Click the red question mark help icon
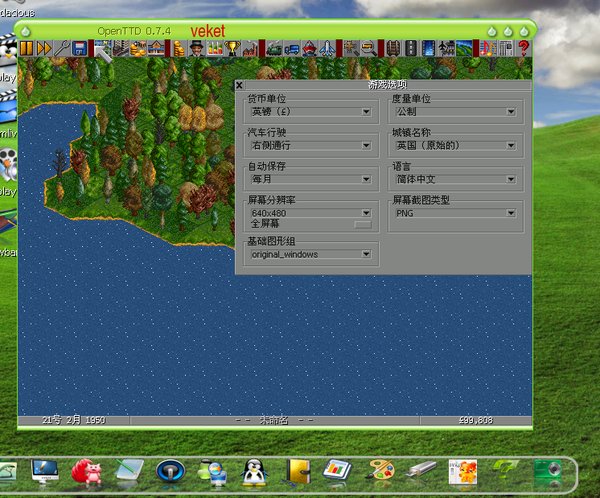Image resolution: width=600 pixels, height=498 pixels. [523, 49]
